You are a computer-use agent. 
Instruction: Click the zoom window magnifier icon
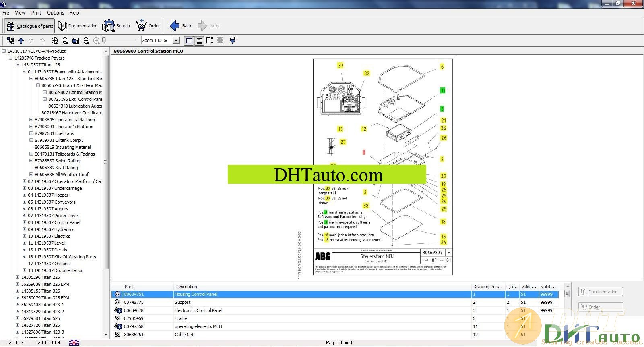(76, 40)
